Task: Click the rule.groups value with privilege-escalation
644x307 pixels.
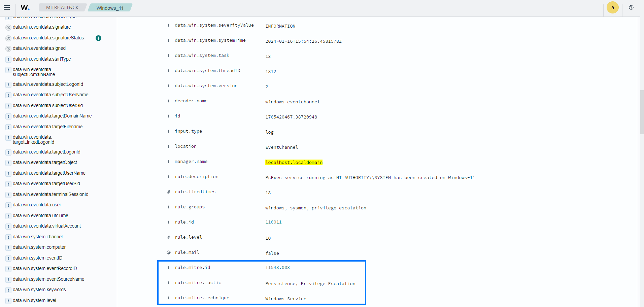Action: pos(316,208)
